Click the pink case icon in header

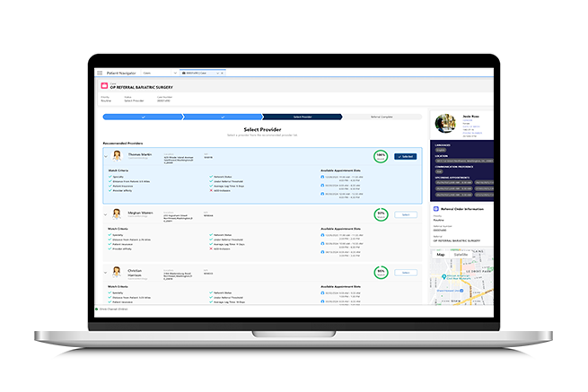click(103, 87)
